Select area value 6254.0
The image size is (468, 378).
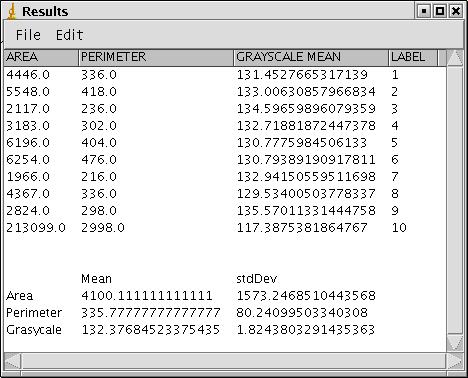pos(28,160)
